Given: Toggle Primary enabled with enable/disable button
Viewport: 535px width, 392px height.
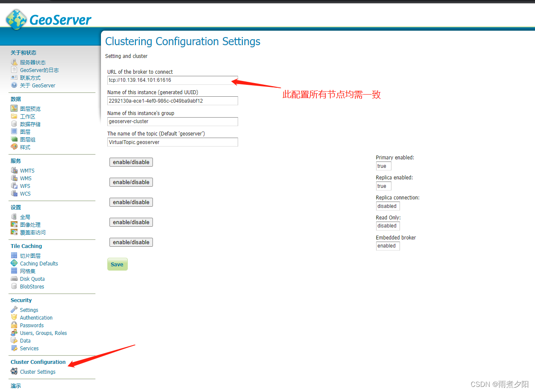Looking at the screenshot, I should 131,162.
